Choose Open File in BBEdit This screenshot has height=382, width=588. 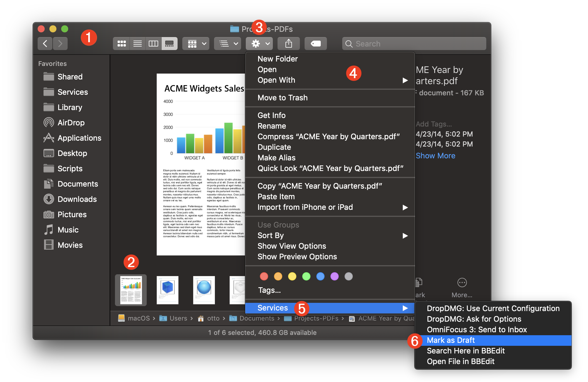pos(493,361)
